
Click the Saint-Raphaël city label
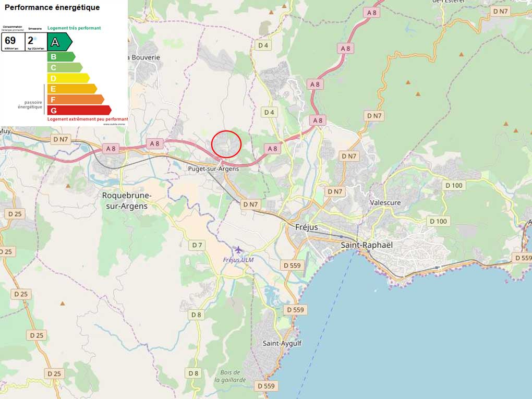click(x=366, y=245)
